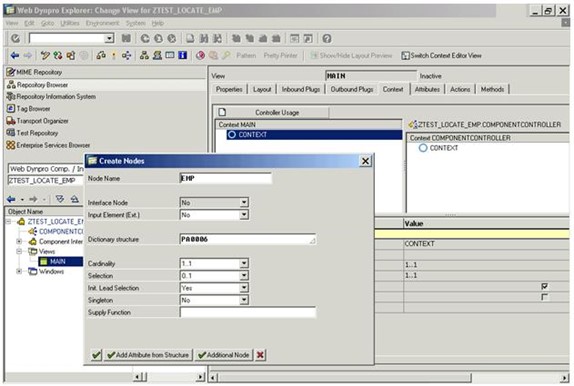This screenshot has width=574, height=386.
Task: Click the red X Cancel button in Create Nodes dialog
Action: (260, 355)
